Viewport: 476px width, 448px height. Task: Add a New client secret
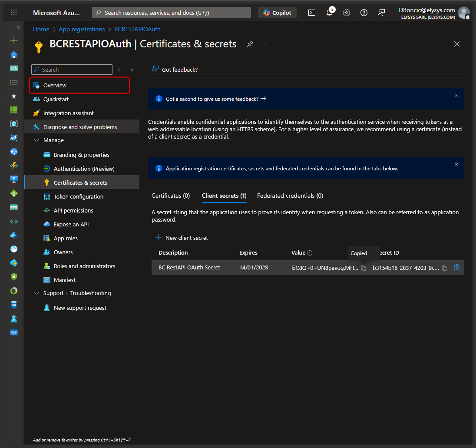(x=182, y=238)
